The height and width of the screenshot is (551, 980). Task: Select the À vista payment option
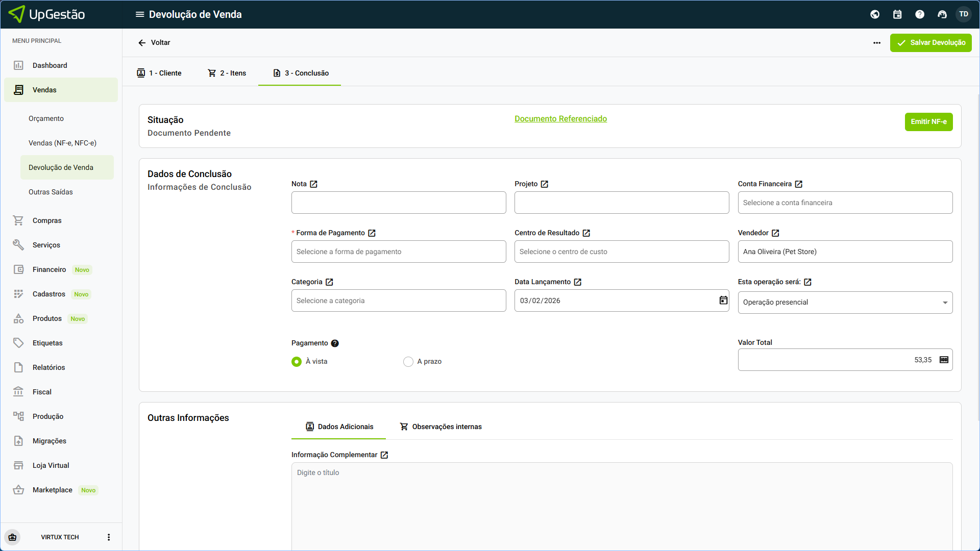tap(297, 362)
